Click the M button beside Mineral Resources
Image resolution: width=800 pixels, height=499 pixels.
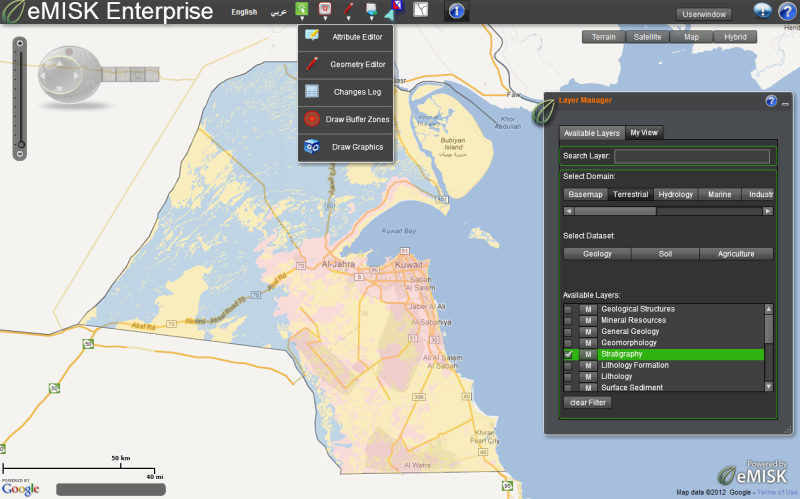(588, 321)
